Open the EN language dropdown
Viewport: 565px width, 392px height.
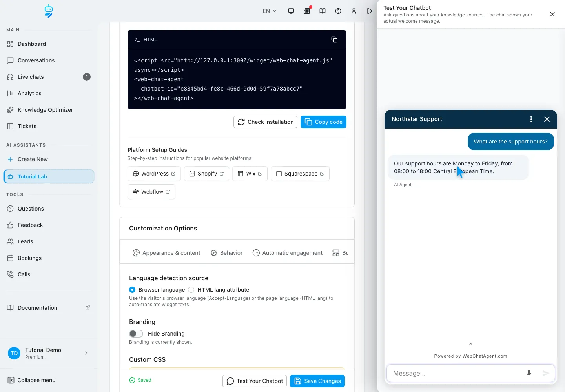[270, 11]
